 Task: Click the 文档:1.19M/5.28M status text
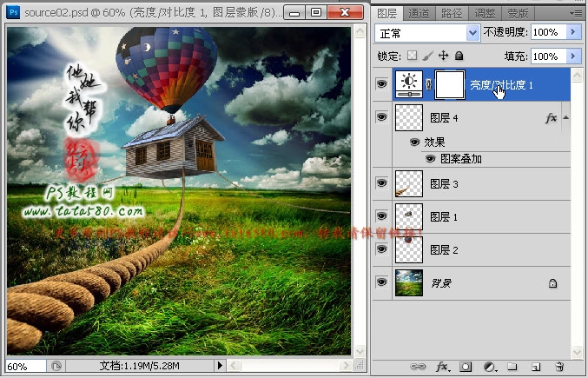point(139,366)
